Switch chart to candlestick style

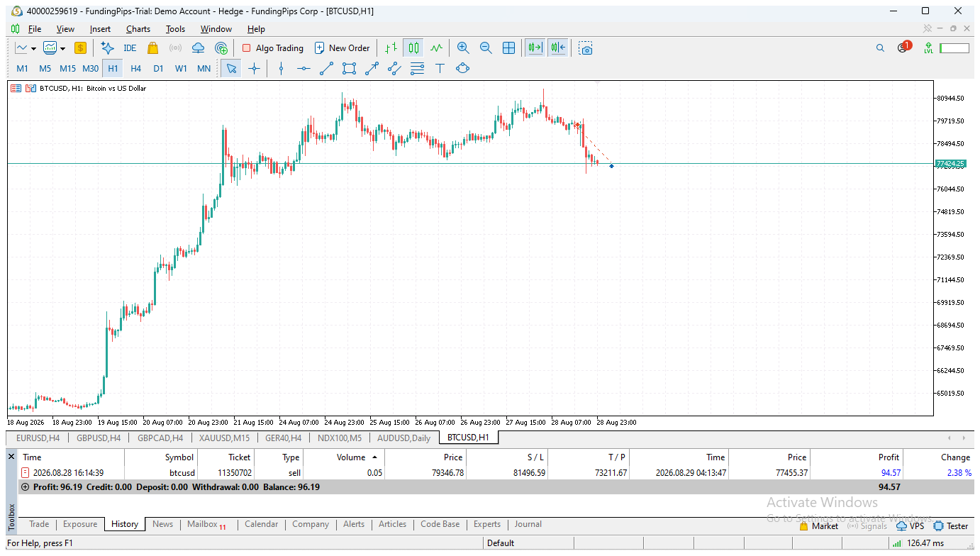[x=413, y=48]
